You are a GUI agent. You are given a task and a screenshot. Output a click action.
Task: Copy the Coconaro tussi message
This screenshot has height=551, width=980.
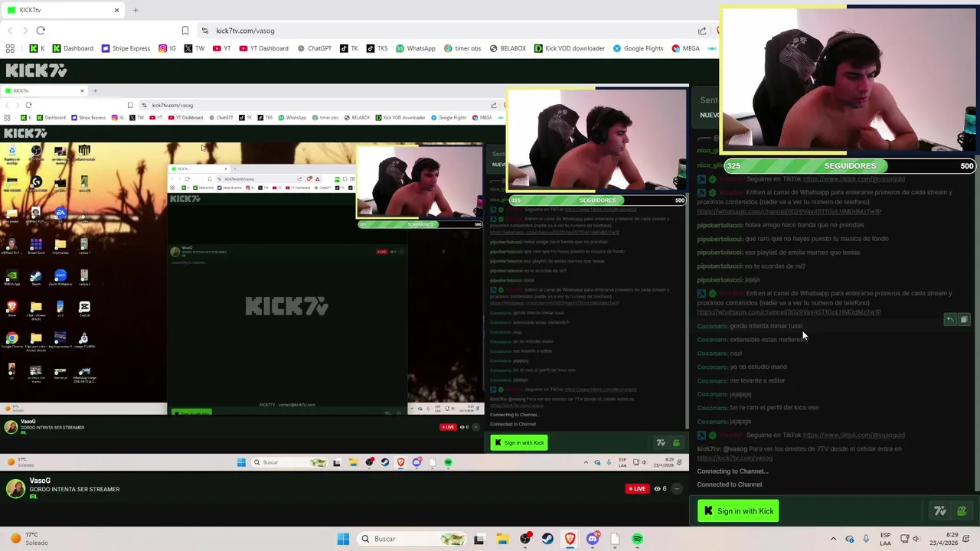tap(964, 320)
